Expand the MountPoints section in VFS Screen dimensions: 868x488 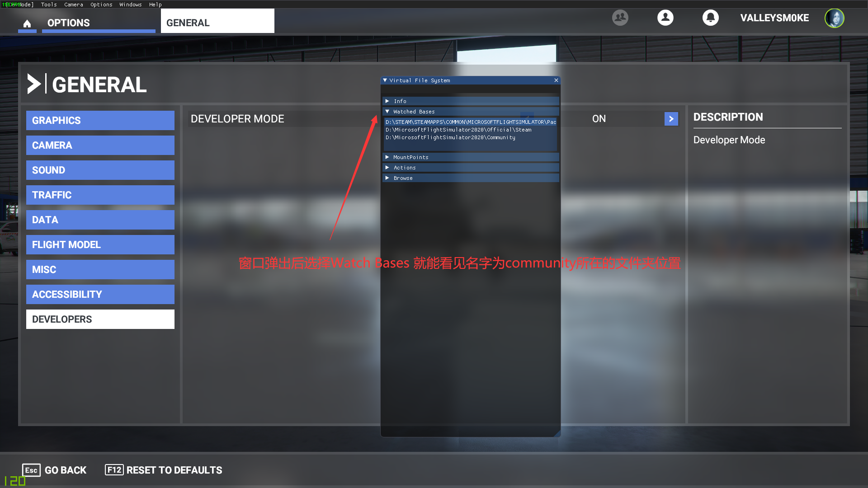387,156
